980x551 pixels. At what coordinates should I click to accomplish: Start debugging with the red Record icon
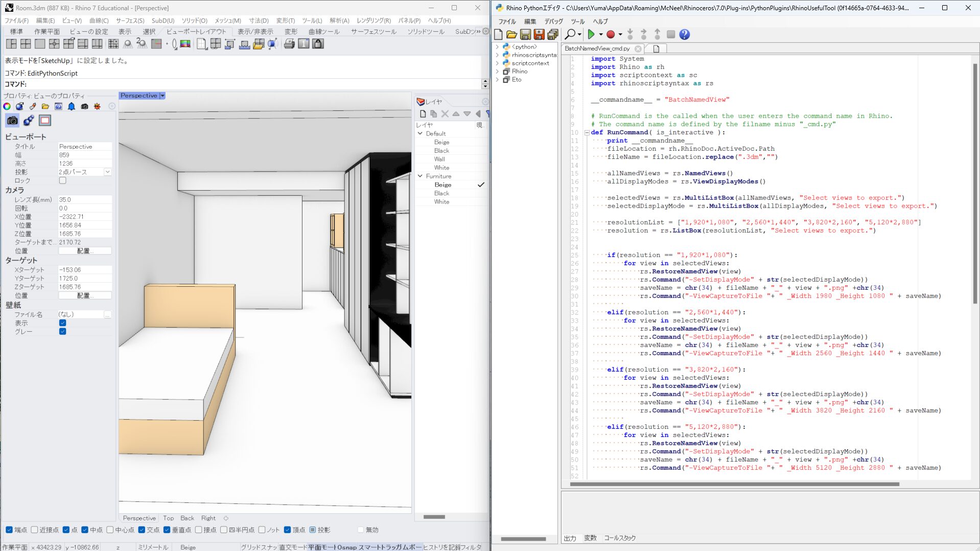point(611,34)
